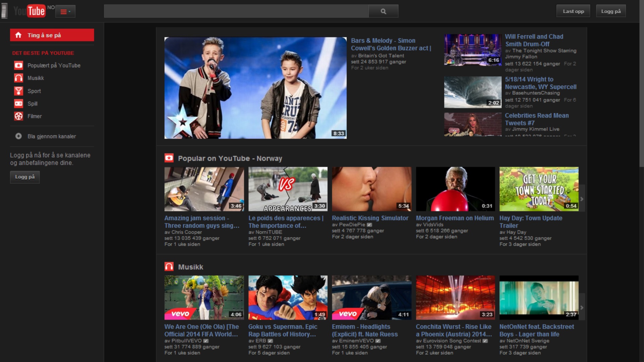Viewport: 644px width, 362px height.
Task: Open Hay Day: Town Update Trailer title
Action: [531, 222]
